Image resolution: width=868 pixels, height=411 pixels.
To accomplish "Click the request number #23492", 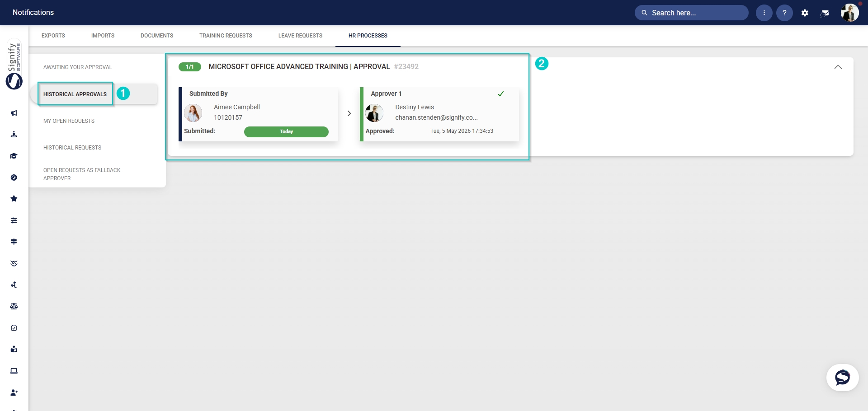I will point(406,66).
